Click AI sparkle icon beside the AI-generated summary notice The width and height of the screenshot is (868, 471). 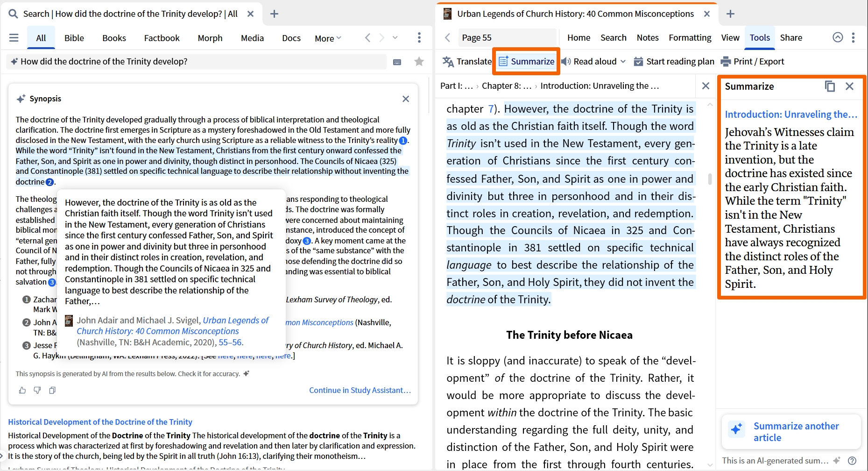pos(837,461)
